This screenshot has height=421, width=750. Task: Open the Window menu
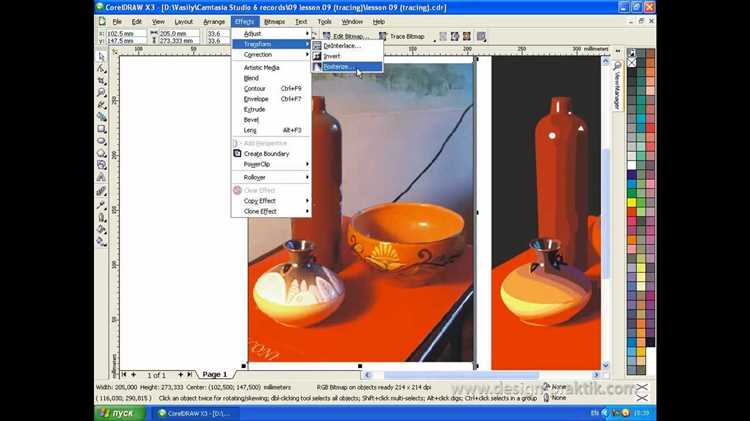[x=352, y=22]
